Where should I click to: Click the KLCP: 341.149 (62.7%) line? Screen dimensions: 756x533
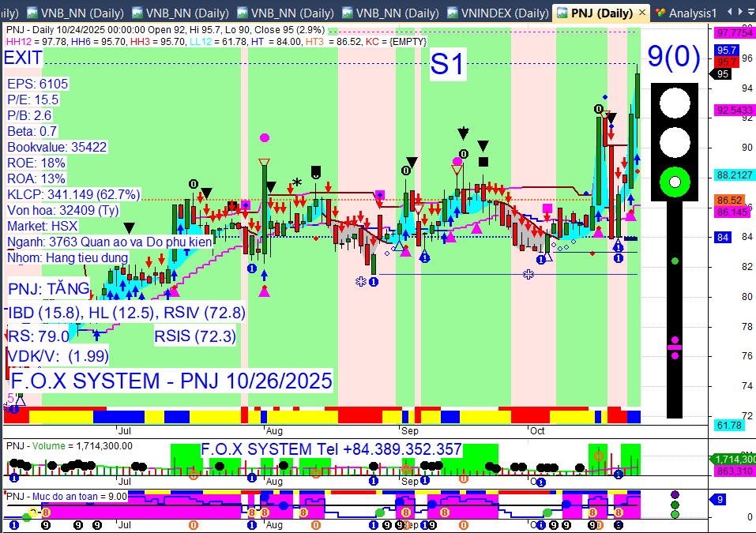coord(73,195)
